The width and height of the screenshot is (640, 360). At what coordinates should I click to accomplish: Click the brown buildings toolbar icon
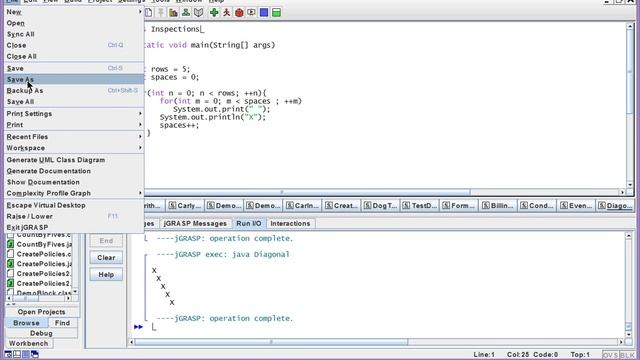point(173,13)
